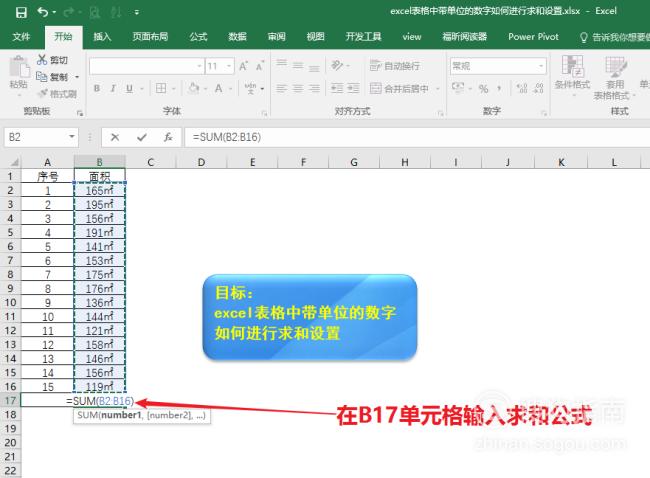Click the accounting number format icon
Screen dimensions: 650x478
point(458,88)
